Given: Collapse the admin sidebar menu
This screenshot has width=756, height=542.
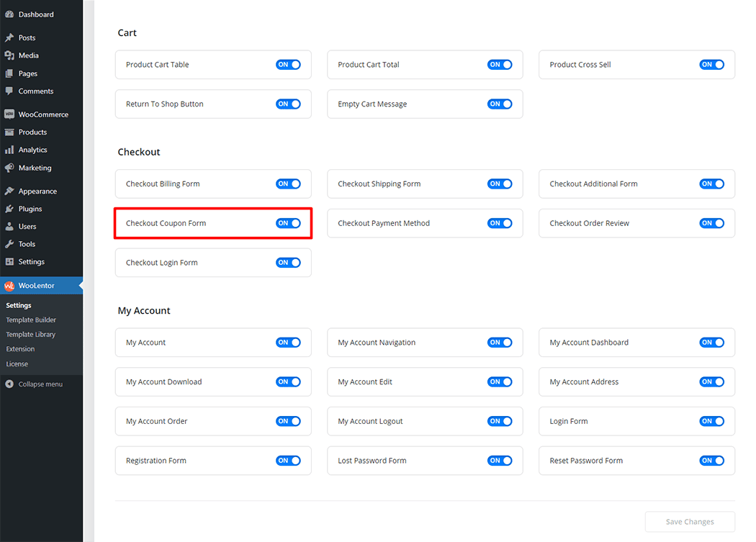Looking at the screenshot, I should (34, 384).
